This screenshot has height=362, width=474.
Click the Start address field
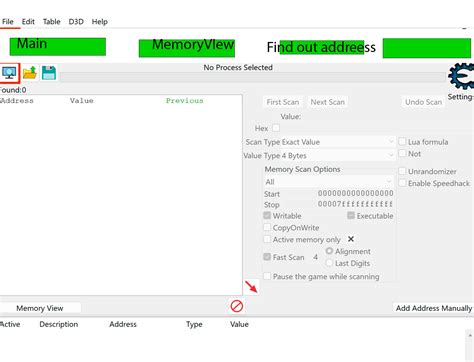[x=355, y=193]
